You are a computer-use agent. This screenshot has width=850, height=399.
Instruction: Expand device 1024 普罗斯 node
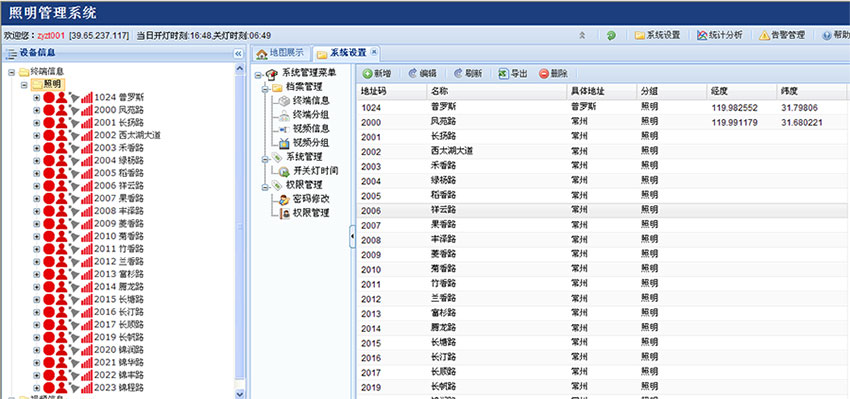(x=36, y=98)
